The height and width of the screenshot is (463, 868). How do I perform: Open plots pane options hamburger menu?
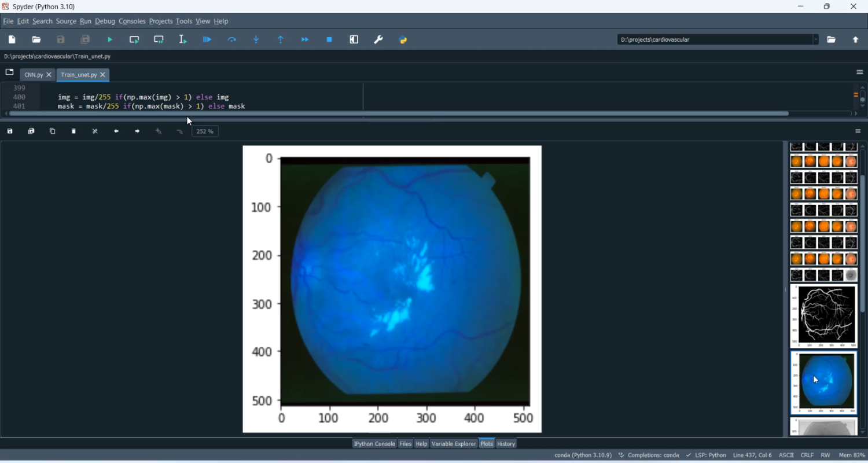click(859, 132)
